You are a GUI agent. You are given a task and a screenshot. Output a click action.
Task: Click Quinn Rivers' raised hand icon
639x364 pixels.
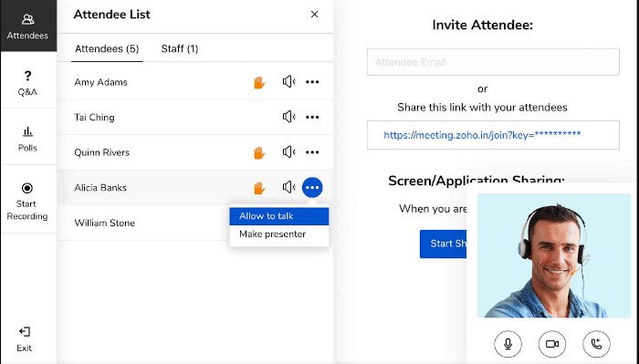click(x=259, y=152)
